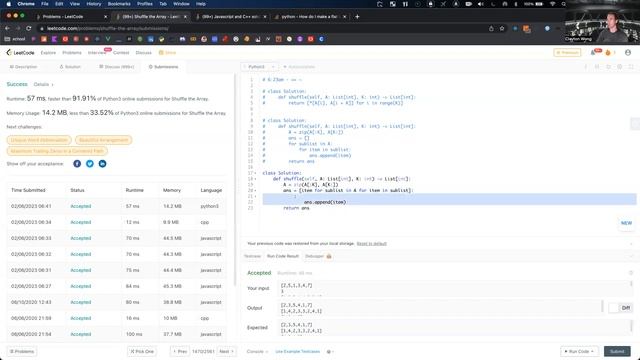Click Use Example Testcases link
The height and width of the screenshot is (360, 640).
tap(298, 351)
